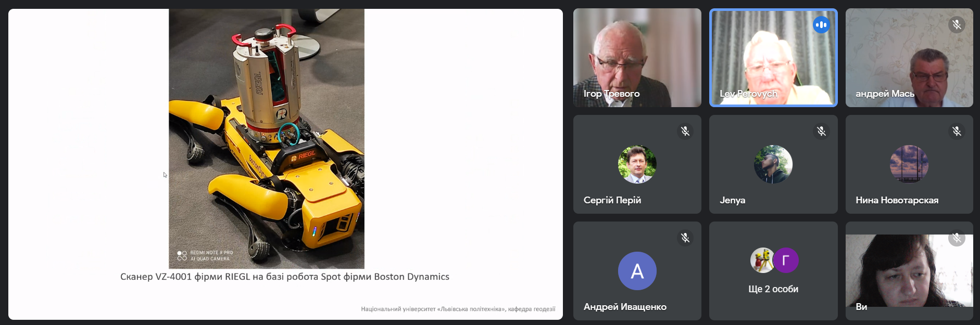980x325 pixels.
Task: Click the muted mic icon on the Ви tile
Action: (957, 238)
